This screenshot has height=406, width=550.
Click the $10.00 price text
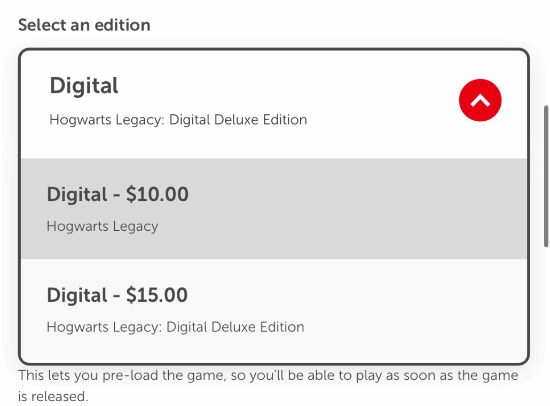pos(157,194)
